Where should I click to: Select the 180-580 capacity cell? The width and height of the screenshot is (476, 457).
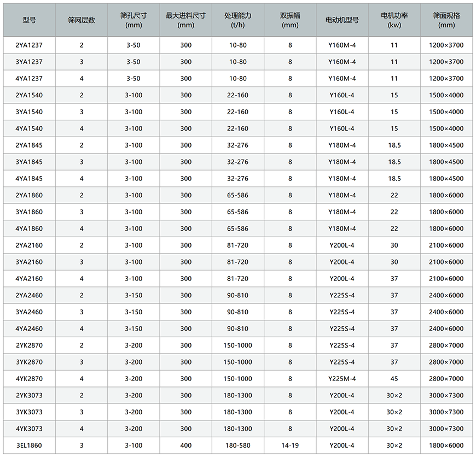[237, 446]
